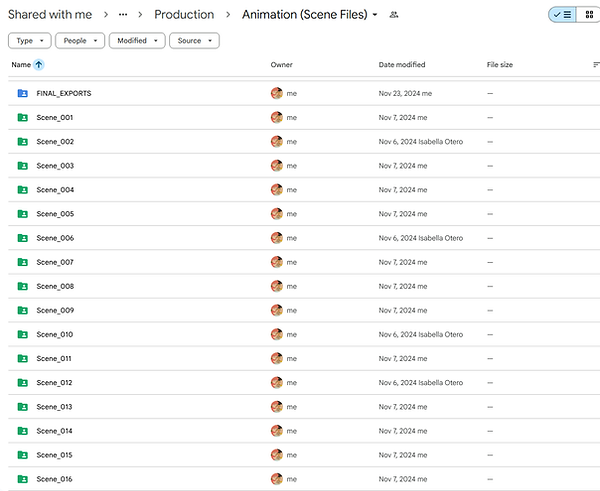Select the Scene_004 folder name
Image resolution: width=600 pixels, height=491 pixels.
[x=55, y=190]
